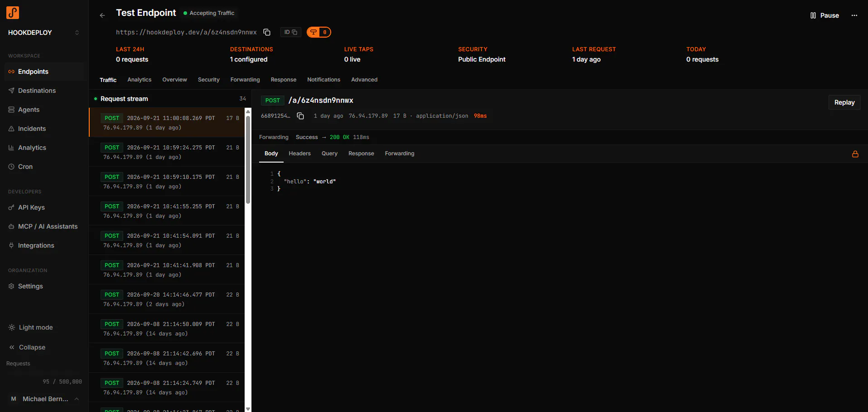868x412 pixels.
Task: Open the HOOKDEPLOY workspace switcher
Action: [44, 33]
